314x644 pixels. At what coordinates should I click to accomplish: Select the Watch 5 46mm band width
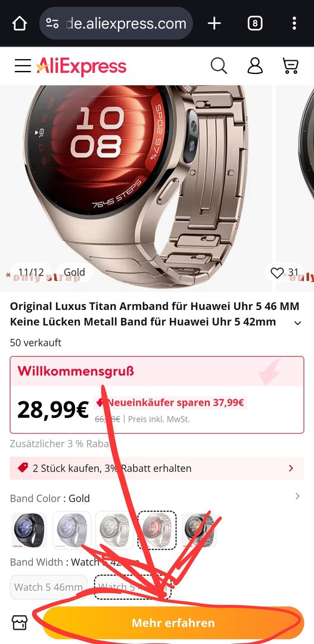click(x=49, y=587)
